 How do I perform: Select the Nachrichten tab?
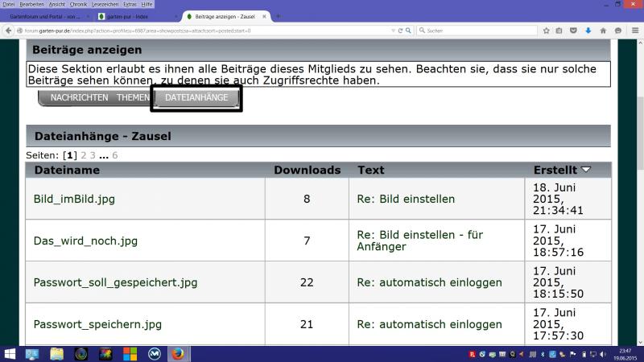tap(79, 97)
